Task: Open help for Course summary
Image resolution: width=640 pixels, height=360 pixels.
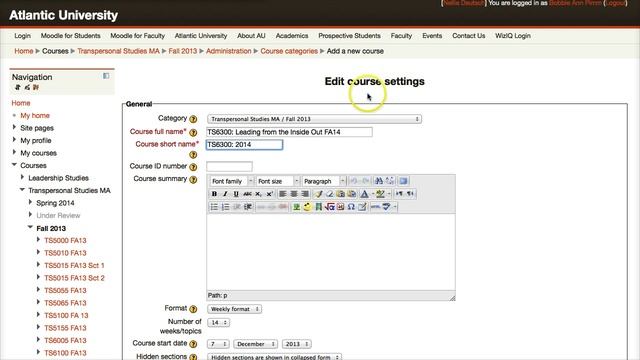Action: click(x=193, y=180)
